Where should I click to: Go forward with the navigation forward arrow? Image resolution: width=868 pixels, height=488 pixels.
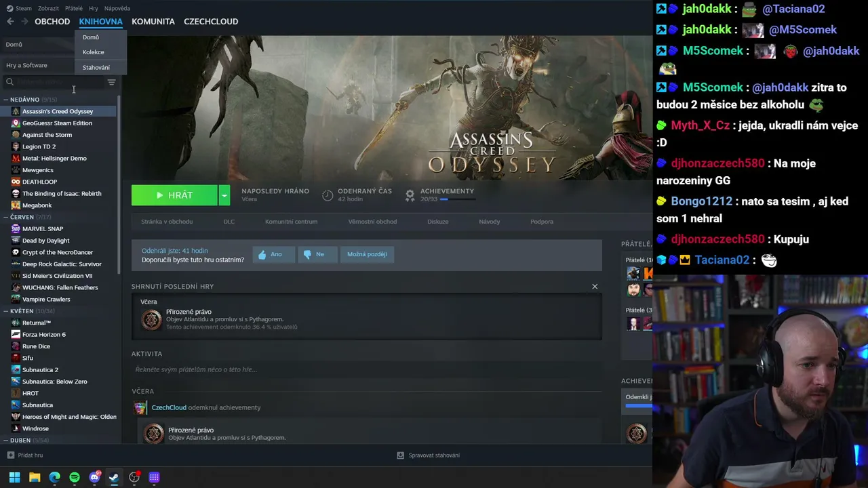[x=26, y=22]
